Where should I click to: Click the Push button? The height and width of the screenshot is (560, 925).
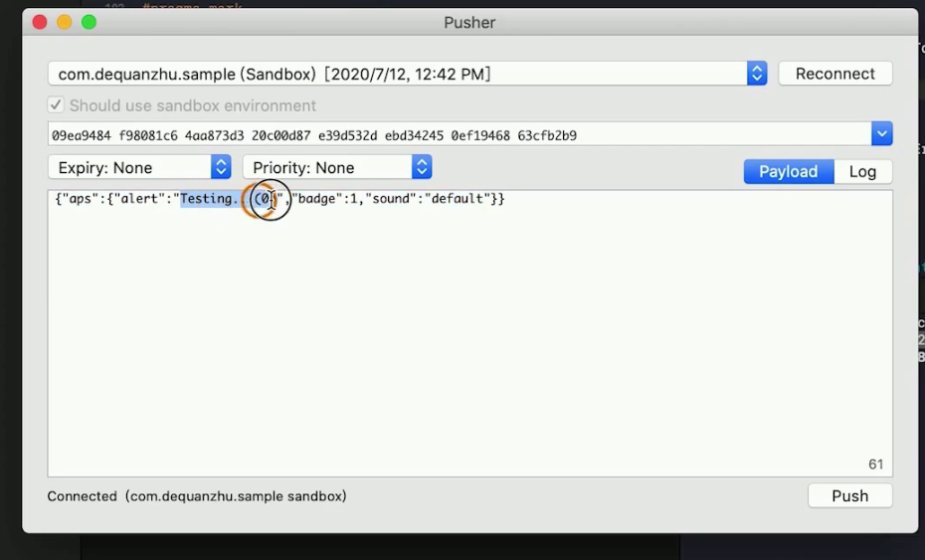[x=849, y=495]
